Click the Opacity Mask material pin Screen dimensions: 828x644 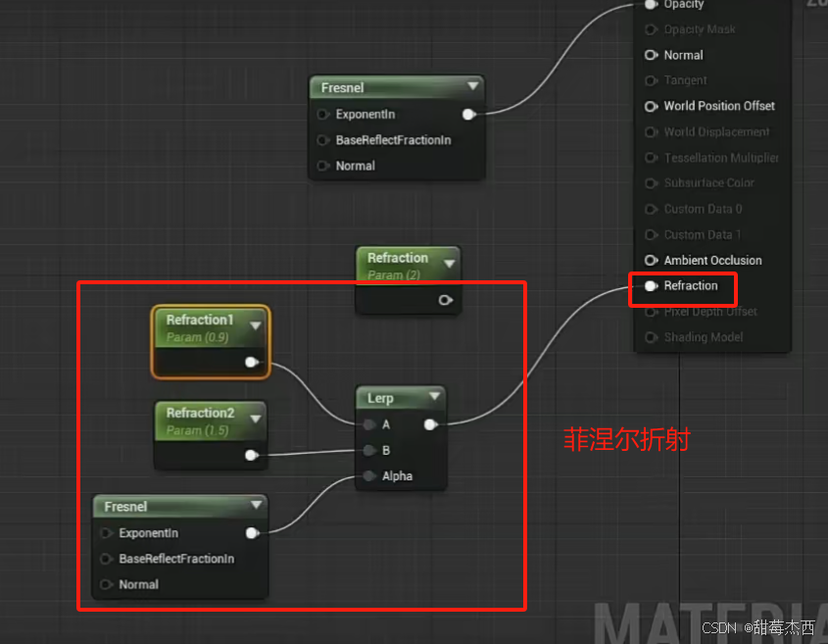(651, 29)
